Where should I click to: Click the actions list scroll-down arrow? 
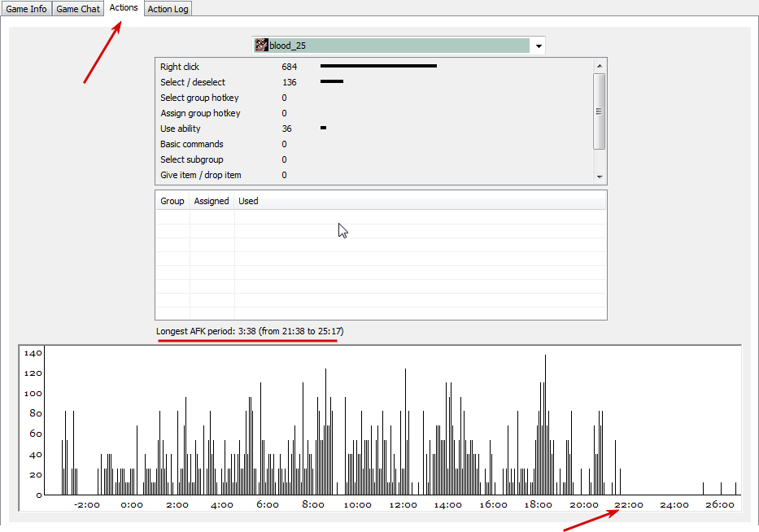click(x=600, y=177)
